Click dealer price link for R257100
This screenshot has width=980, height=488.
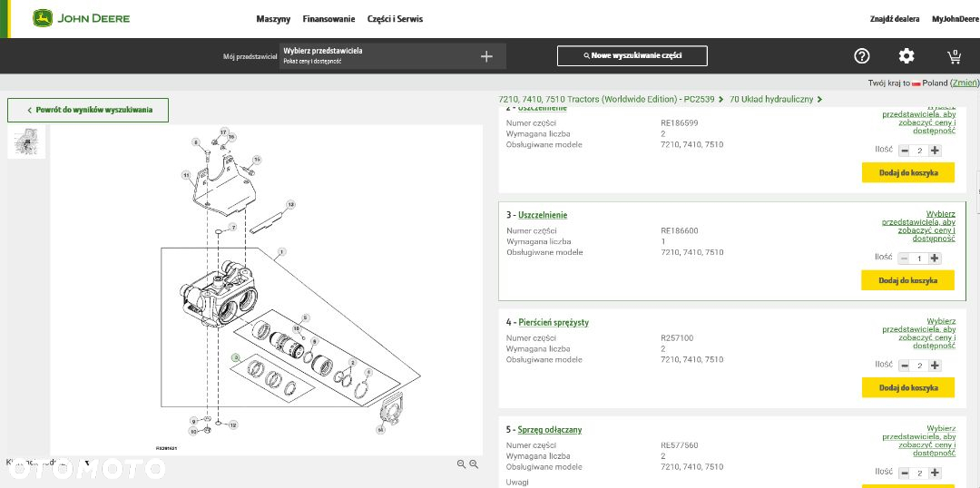coord(918,334)
